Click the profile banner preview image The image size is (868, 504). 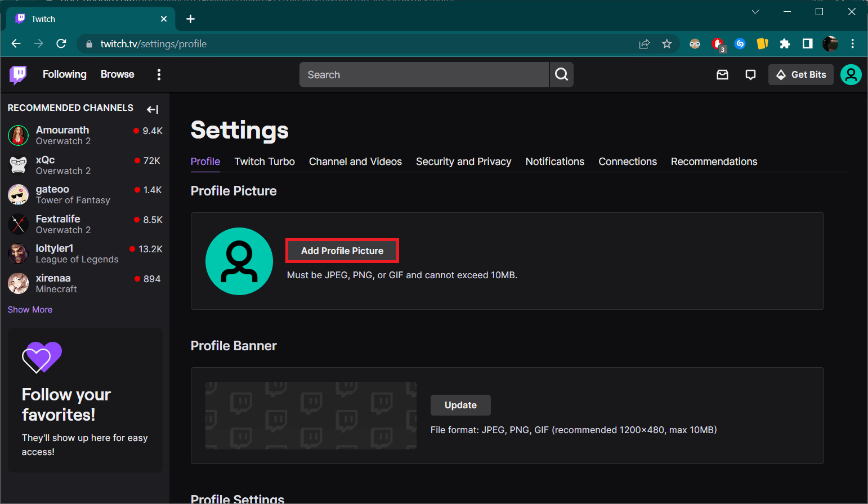coord(311,416)
